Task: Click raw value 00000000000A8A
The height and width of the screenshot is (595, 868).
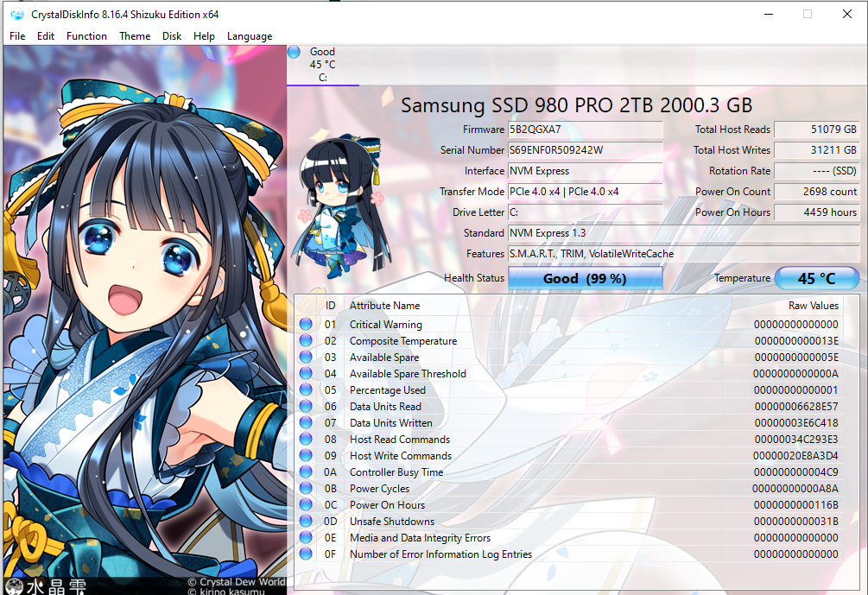Action: click(x=795, y=489)
